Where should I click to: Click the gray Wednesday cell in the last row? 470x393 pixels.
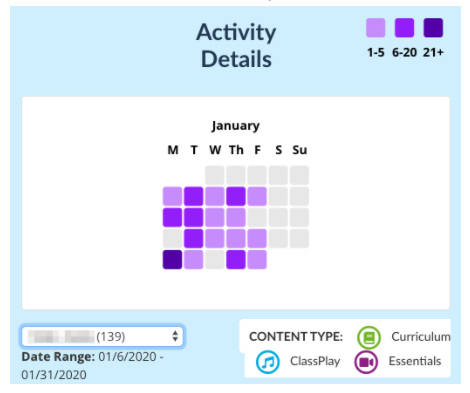pos(215,259)
